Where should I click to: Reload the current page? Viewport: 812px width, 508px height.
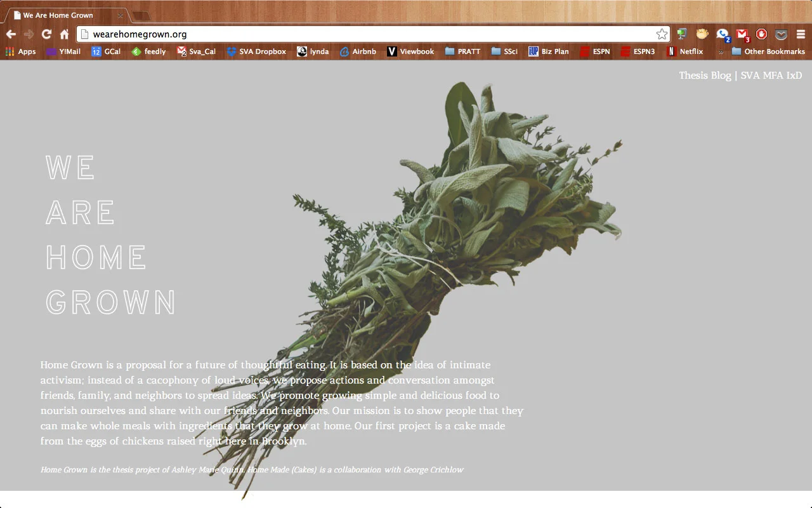[46, 34]
